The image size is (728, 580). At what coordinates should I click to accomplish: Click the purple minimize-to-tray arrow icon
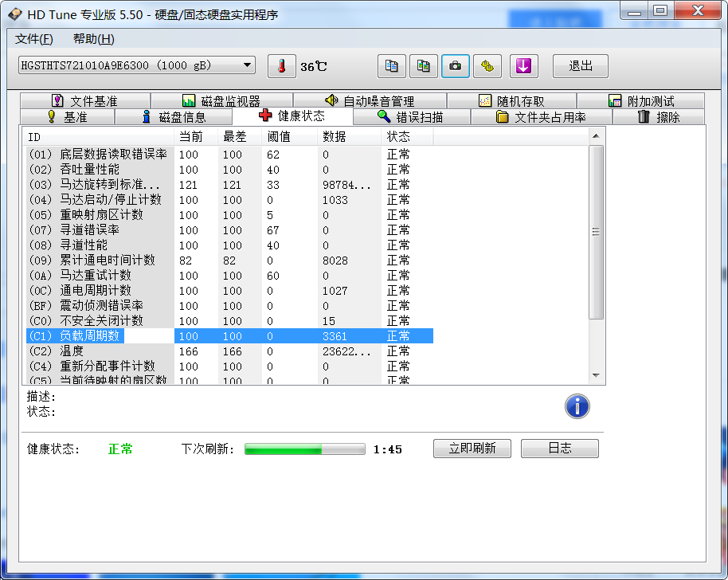coord(524,66)
